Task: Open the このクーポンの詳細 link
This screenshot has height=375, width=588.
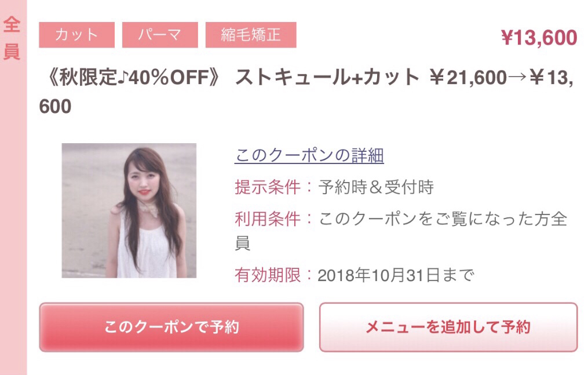Action: pos(309,155)
